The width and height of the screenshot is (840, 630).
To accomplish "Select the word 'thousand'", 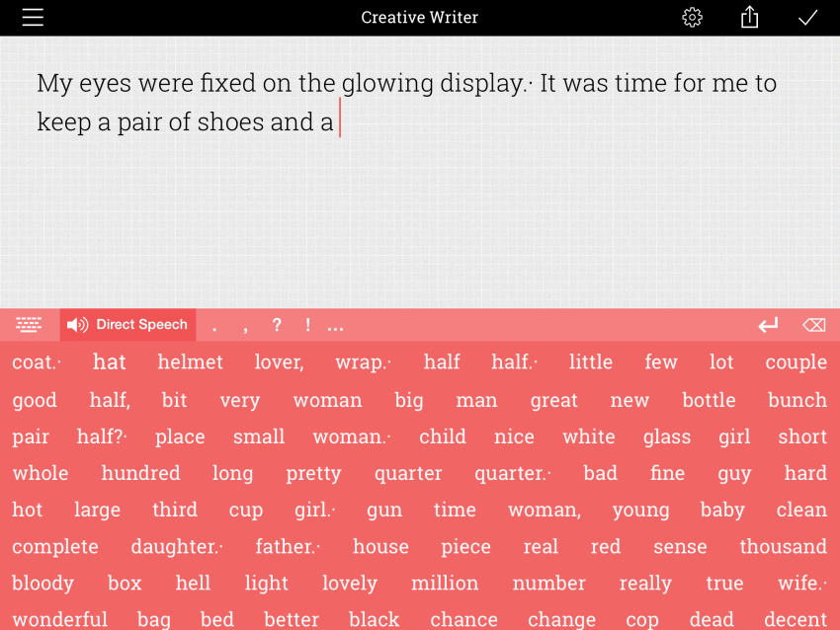I will pos(784,546).
